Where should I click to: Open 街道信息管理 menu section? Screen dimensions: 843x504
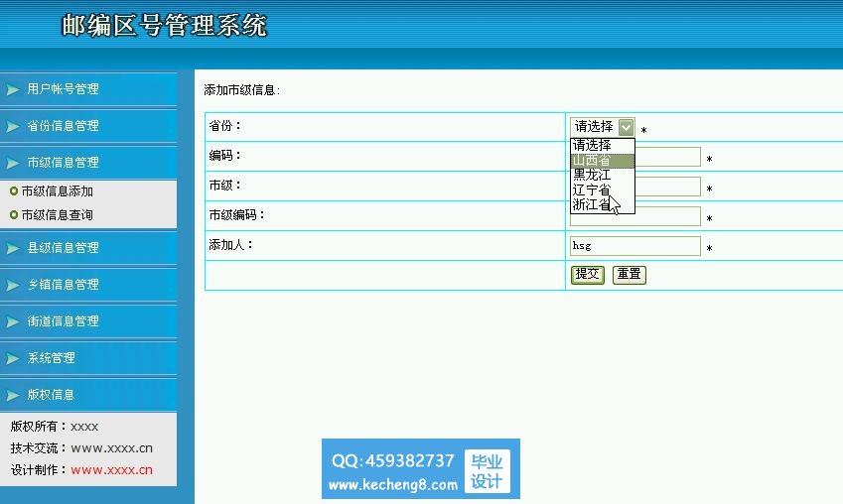[x=88, y=321]
